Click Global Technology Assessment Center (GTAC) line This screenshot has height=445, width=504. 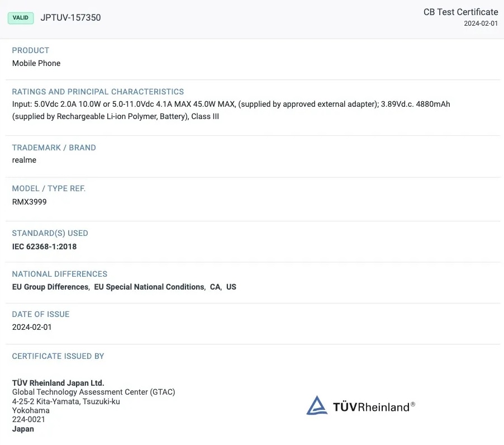[x=93, y=392]
